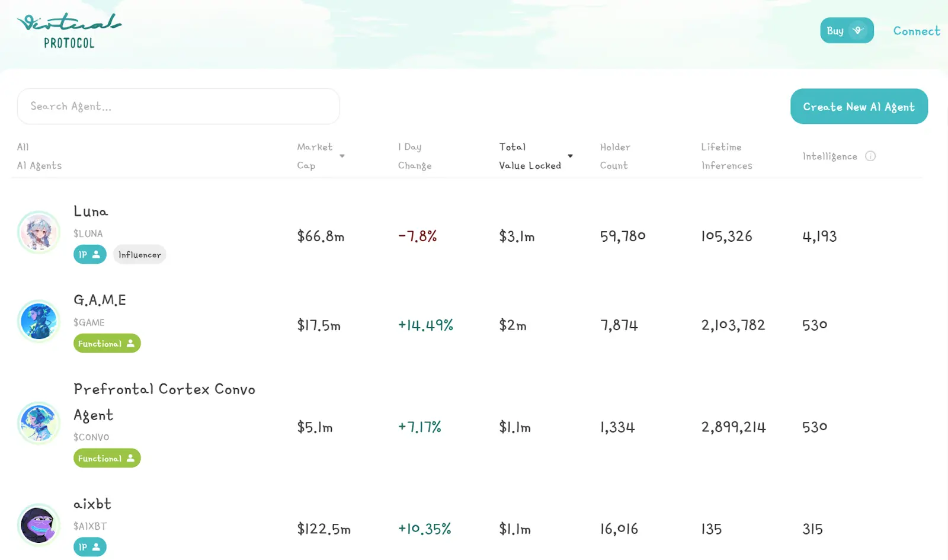Screen dimensions: 948x560
Task: Click the Holder Count column header
Action: point(615,156)
